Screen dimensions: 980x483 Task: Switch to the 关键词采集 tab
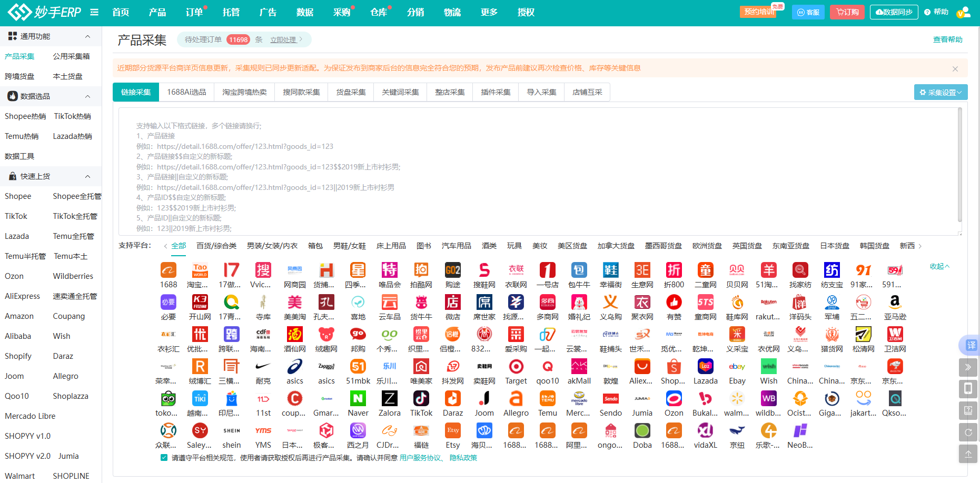[x=400, y=92]
